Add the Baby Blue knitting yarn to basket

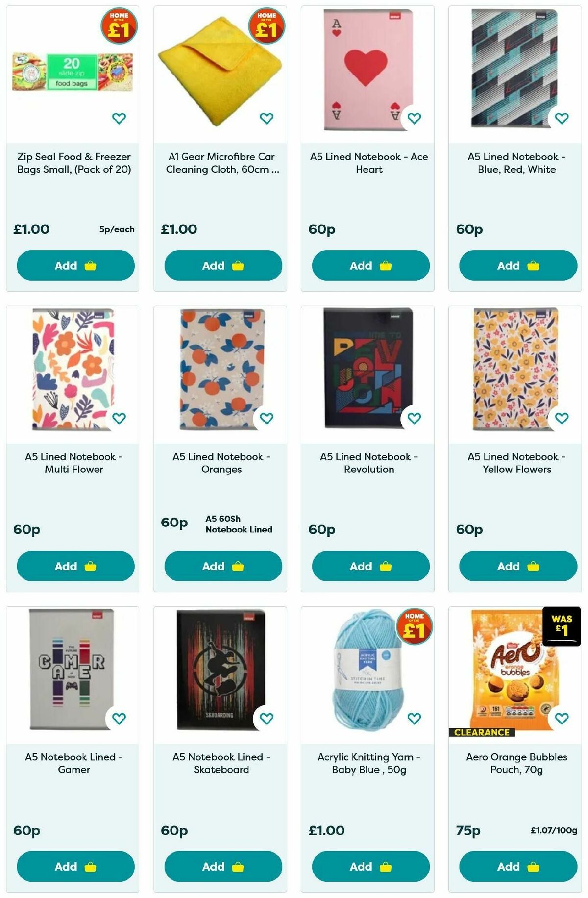[369, 866]
